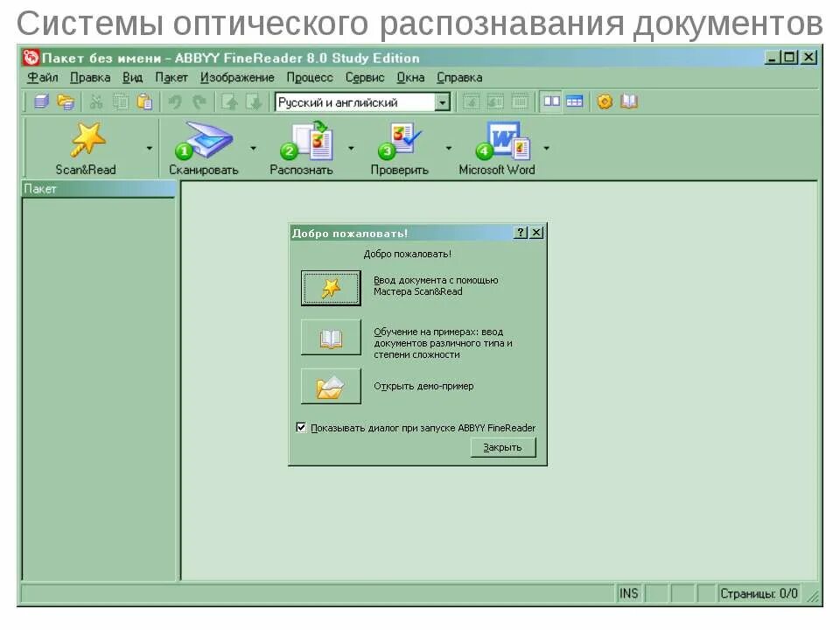Click the Open batch folder icon
The image size is (840, 630).
66,101
